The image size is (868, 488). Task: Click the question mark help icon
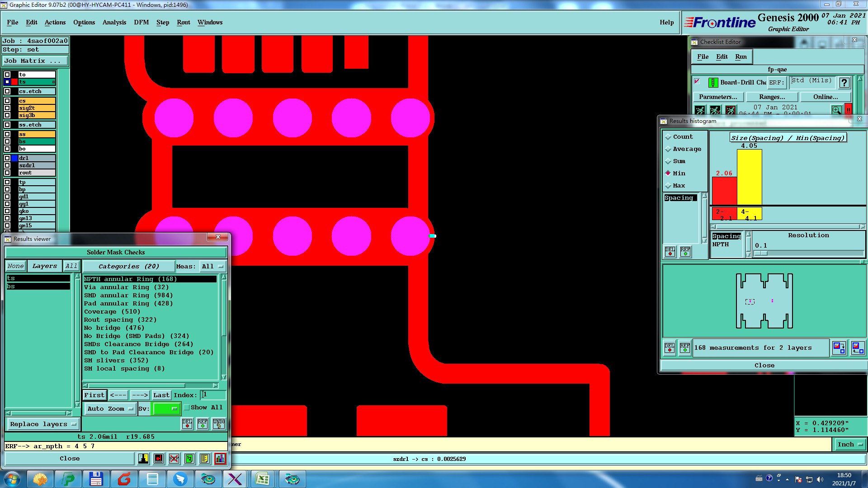[844, 83]
